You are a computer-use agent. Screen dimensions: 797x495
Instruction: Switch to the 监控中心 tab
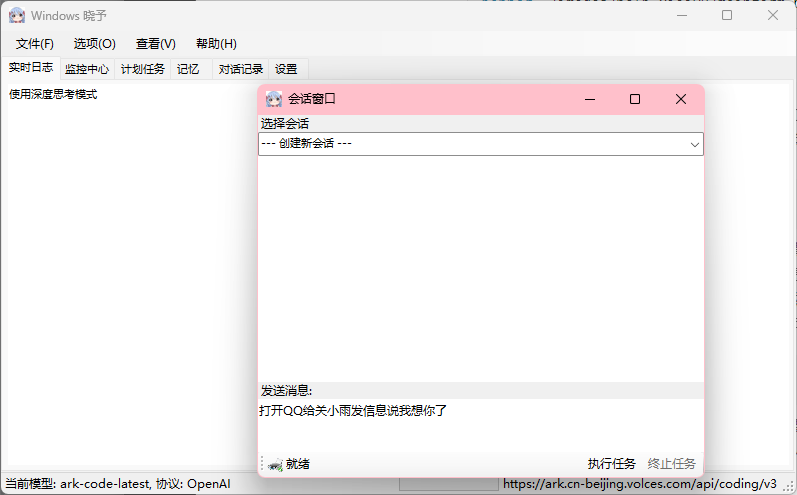click(87, 69)
